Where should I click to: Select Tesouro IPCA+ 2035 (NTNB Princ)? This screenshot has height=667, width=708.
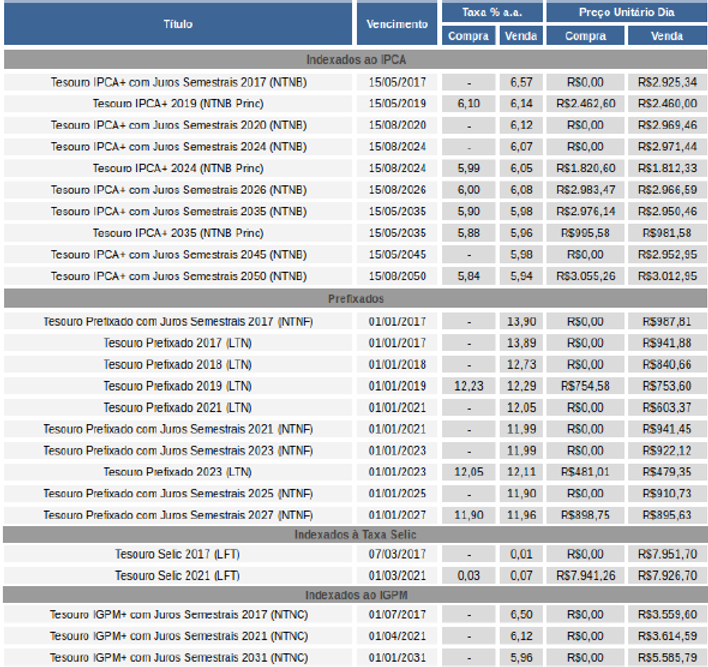[x=178, y=233]
